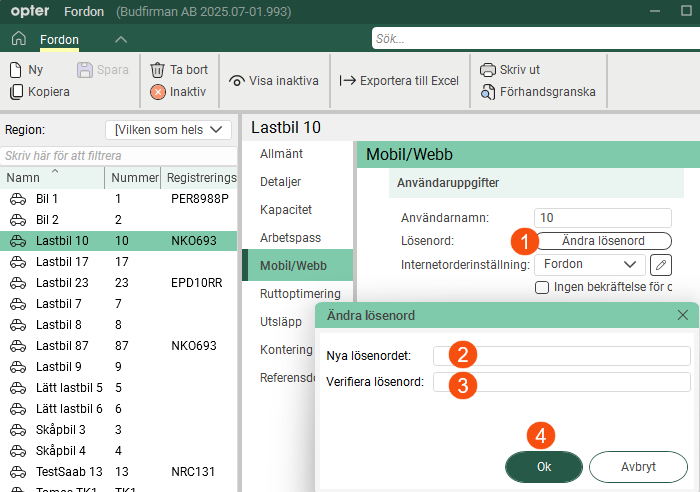
Task: Click the Ta bort trash icon
Action: pyautogui.click(x=158, y=70)
